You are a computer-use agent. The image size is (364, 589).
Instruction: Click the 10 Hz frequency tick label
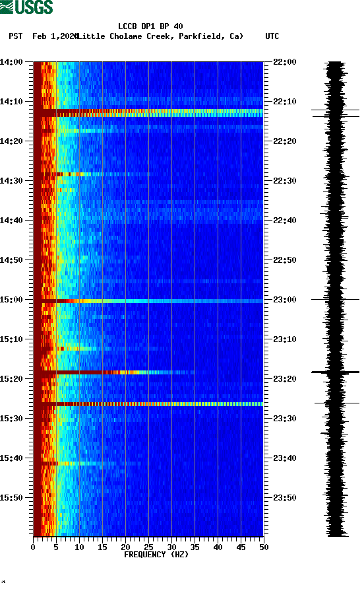coord(79,547)
